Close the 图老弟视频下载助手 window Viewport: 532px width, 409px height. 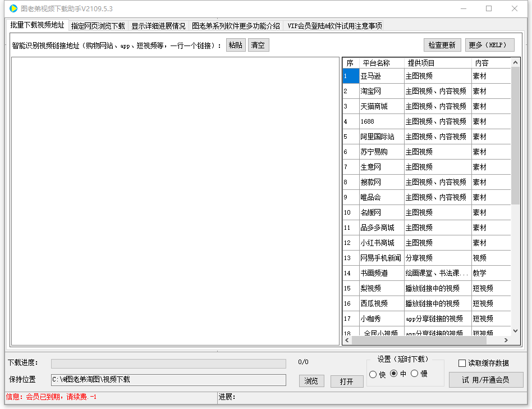pyautogui.click(x=515, y=8)
